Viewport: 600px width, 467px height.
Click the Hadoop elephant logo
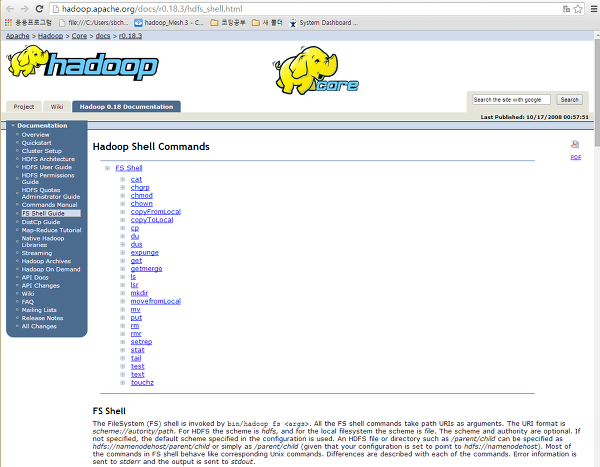[x=82, y=62]
